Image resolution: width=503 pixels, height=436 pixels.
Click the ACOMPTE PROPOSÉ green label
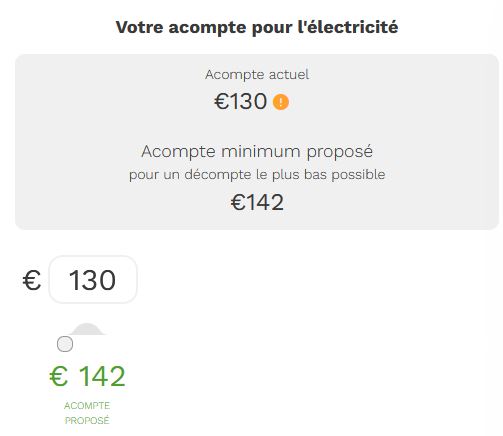pos(87,413)
